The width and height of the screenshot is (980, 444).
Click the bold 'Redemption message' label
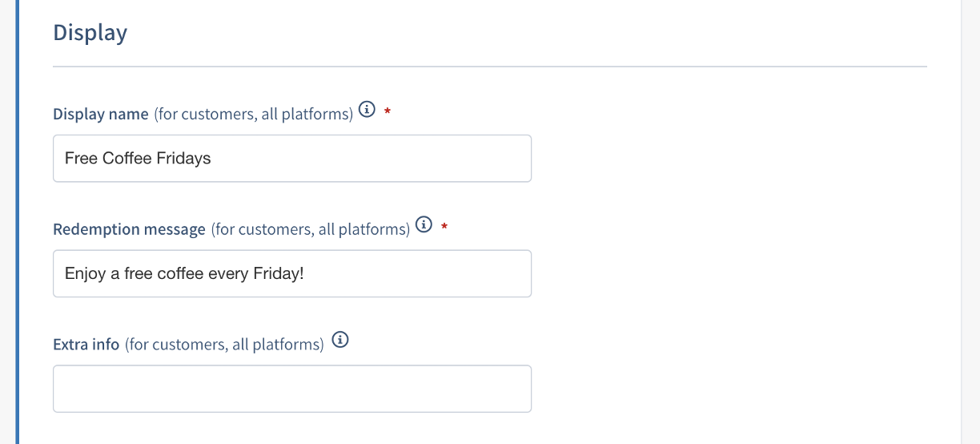pos(129,229)
